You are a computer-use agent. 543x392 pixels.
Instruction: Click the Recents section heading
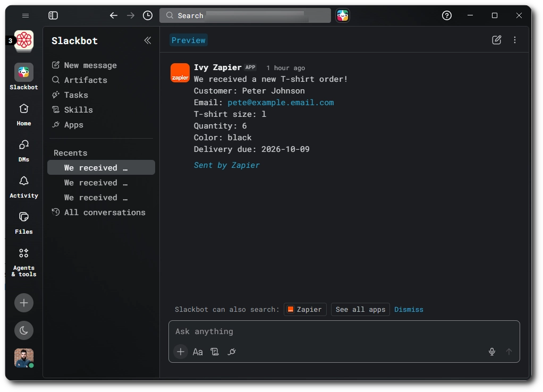point(70,153)
